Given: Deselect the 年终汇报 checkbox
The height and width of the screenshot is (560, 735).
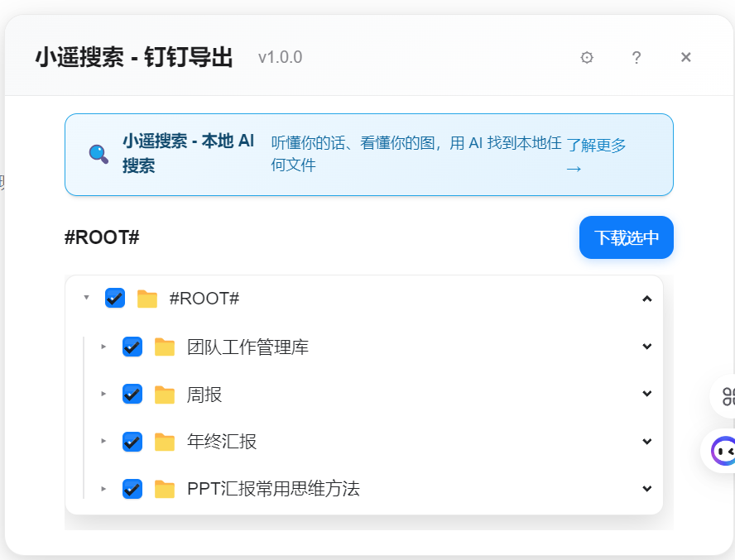Looking at the screenshot, I should point(132,442).
